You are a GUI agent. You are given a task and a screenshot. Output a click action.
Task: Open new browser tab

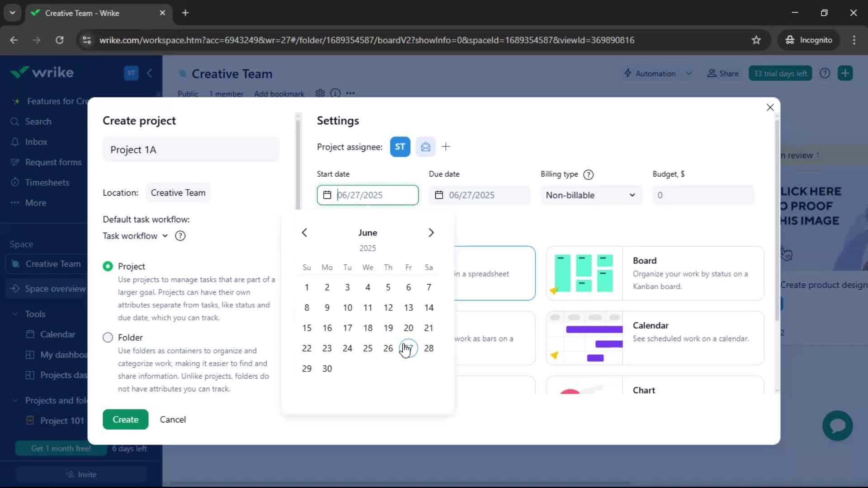pyautogui.click(x=185, y=13)
